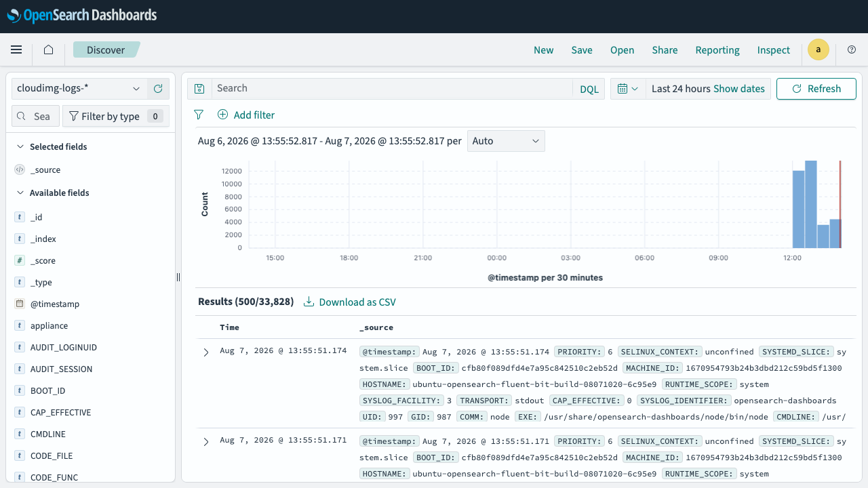
Task: Click the CODE_FILE field type icon
Action: pyautogui.click(x=20, y=456)
